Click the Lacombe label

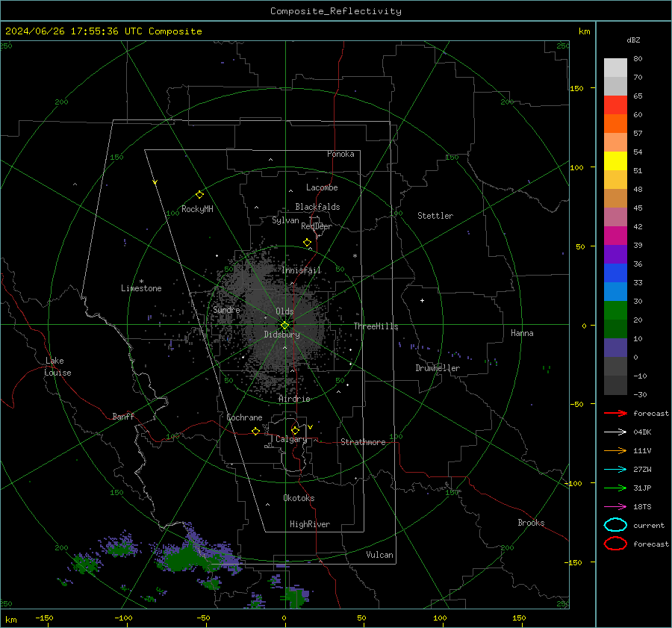point(322,187)
